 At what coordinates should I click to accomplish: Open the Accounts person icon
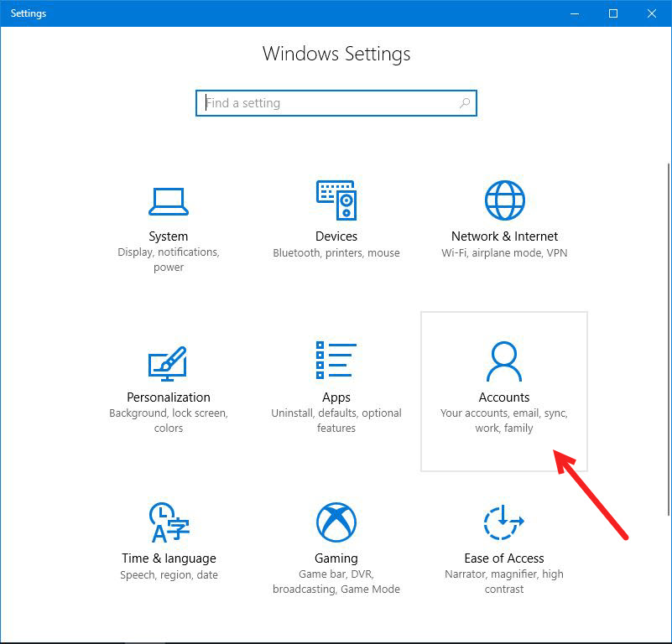click(504, 361)
